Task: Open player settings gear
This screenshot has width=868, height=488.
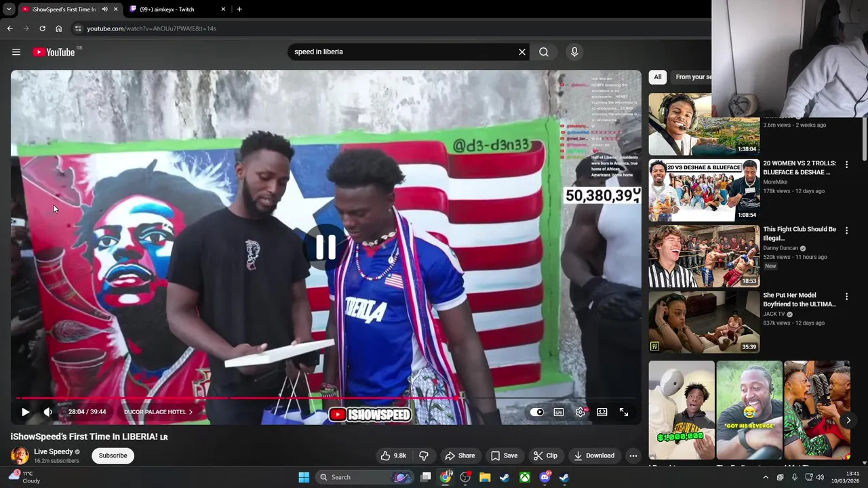Action: coord(580,412)
